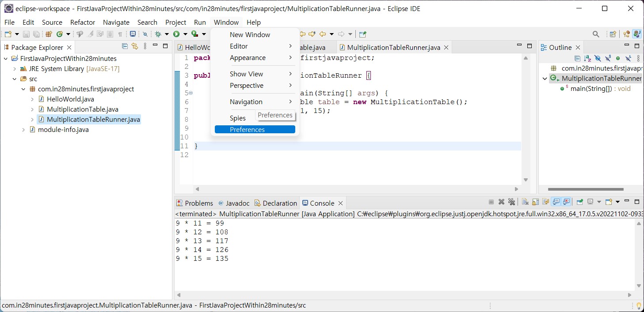Switch to the Problems tab
Screen dimensions: 644x312
[194, 203]
